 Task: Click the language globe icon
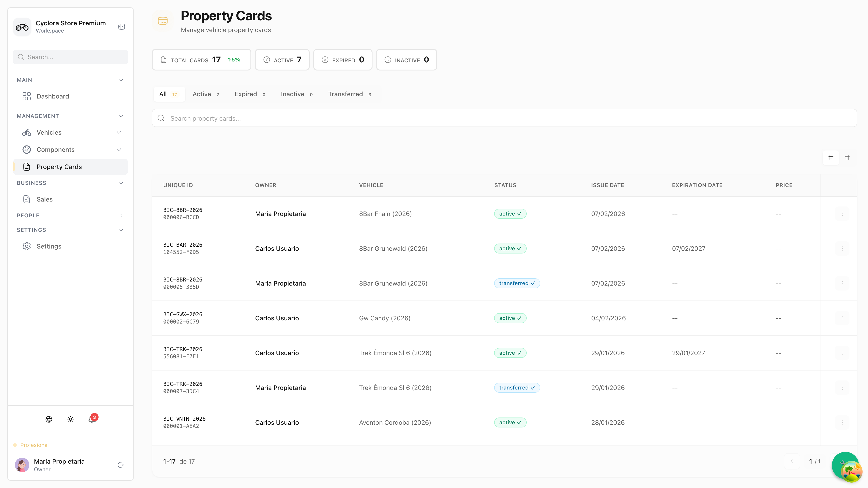pyautogui.click(x=49, y=419)
